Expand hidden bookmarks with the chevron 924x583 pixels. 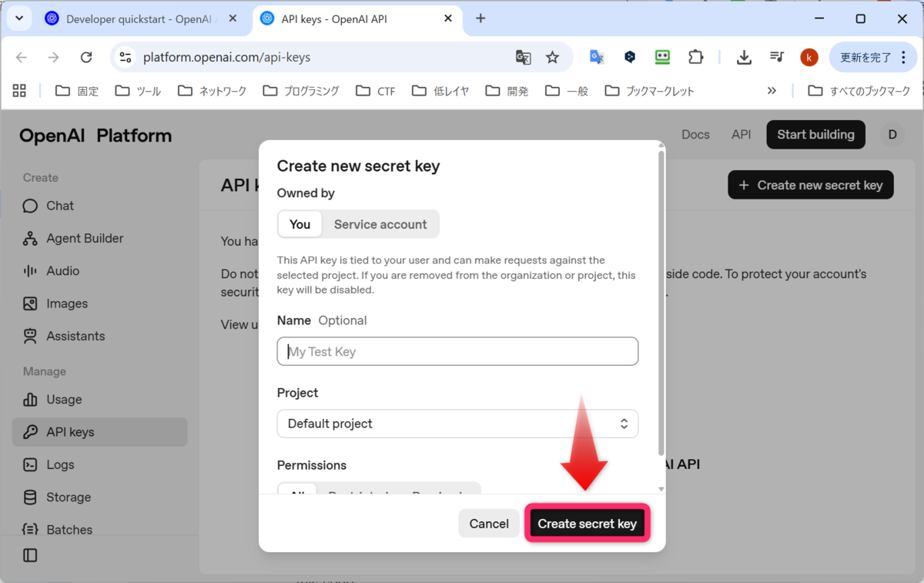click(772, 90)
